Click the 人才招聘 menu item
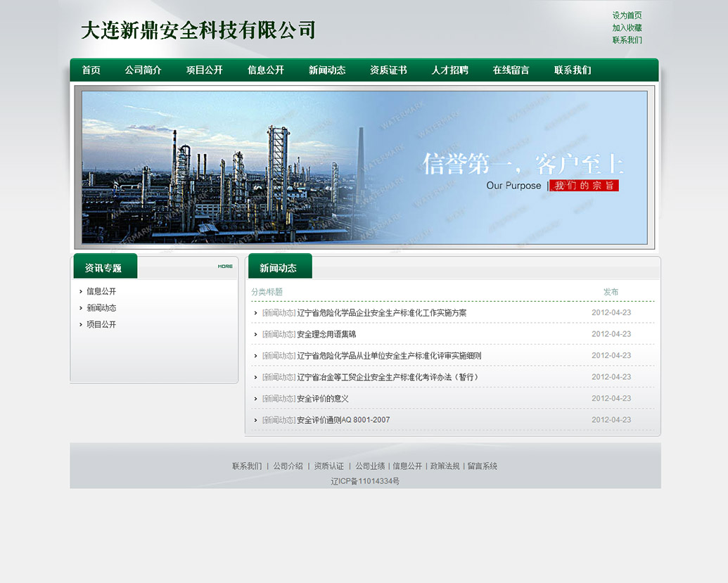Image resolution: width=728 pixels, height=583 pixels. [449, 70]
